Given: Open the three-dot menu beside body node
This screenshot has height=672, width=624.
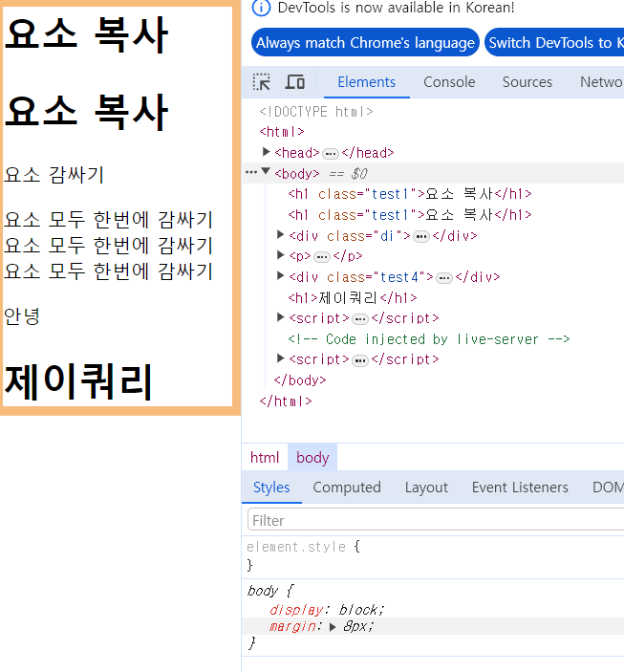Looking at the screenshot, I should coord(251,172).
